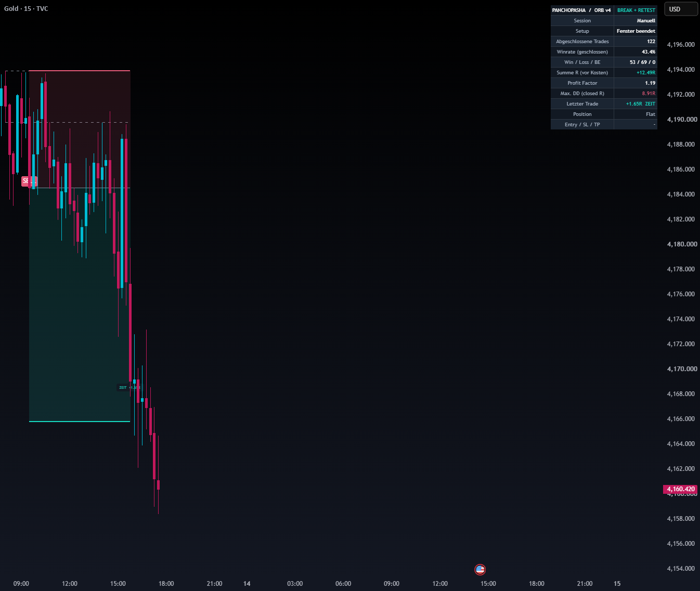Click the Letzter Trade label
This screenshot has height=591, width=700.
pyautogui.click(x=582, y=104)
